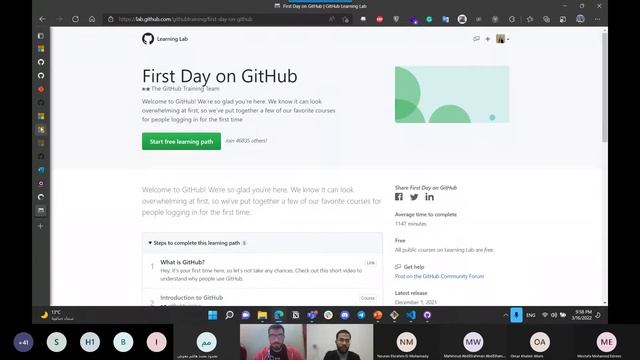The height and width of the screenshot is (360, 640).
Task: Click the '1147 minutes' average time value
Action: [x=411, y=224]
